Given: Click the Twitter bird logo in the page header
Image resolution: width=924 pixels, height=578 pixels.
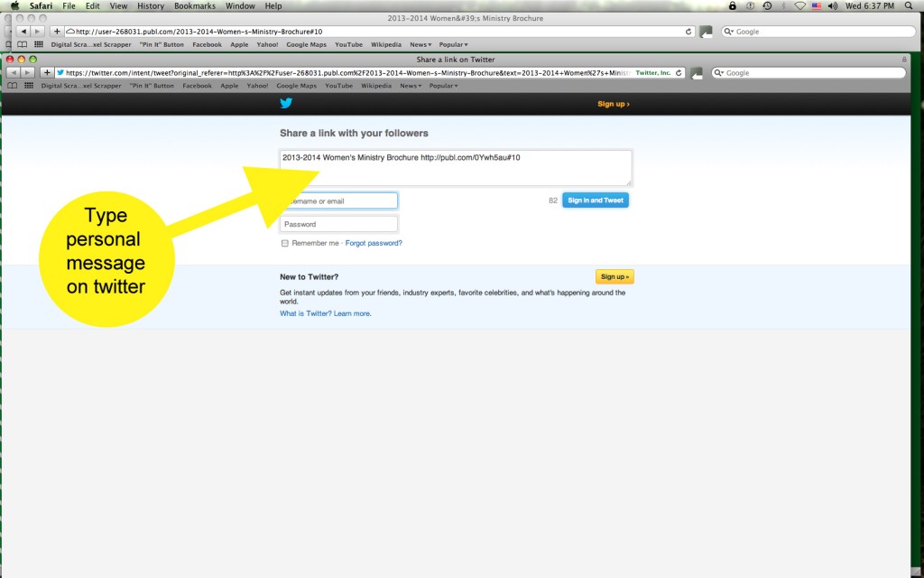Looking at the screenshot, I should coord(286,103).
